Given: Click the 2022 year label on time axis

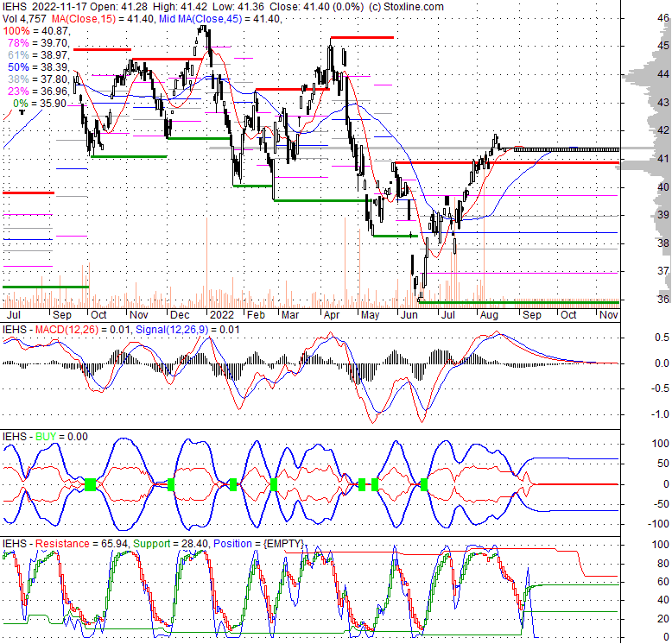Looking at the screenshot, I should point(222,315).
